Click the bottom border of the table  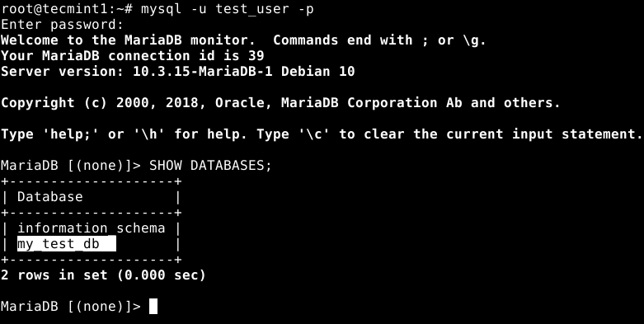click(92, 260)
